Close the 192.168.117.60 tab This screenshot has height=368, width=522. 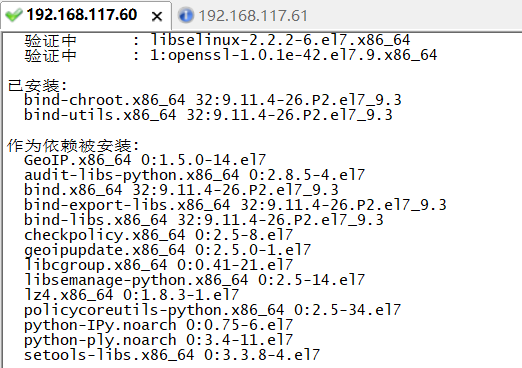click(x=157, y=16)
